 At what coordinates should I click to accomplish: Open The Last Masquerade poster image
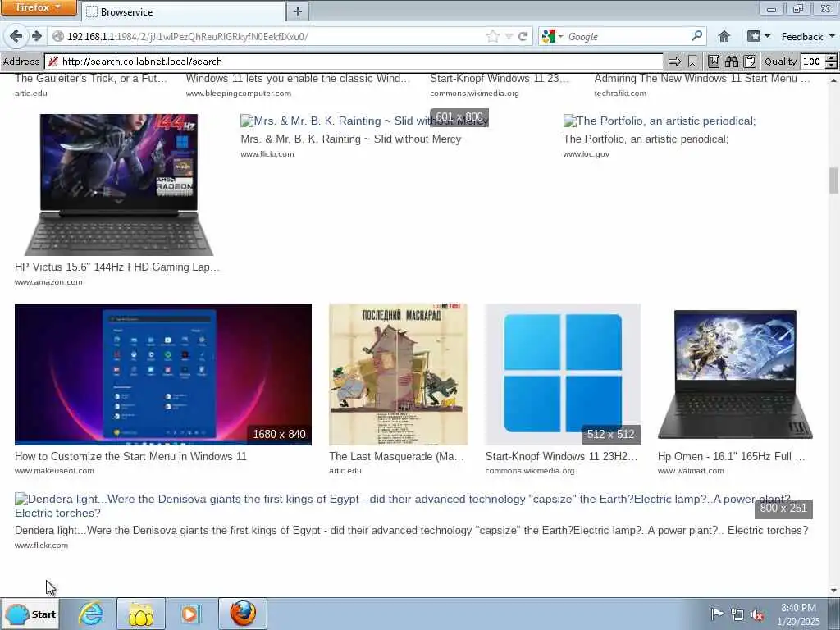click(398, 374)
